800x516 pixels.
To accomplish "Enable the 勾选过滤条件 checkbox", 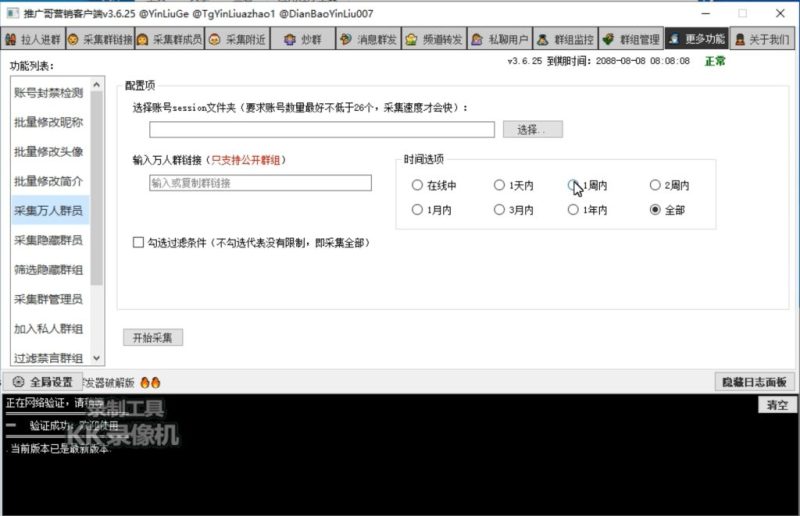I will tap(138, 242).
